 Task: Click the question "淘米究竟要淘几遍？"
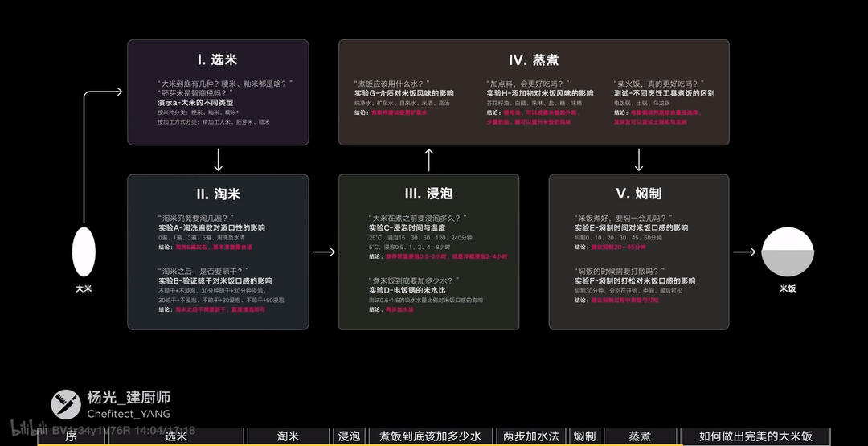194,218
